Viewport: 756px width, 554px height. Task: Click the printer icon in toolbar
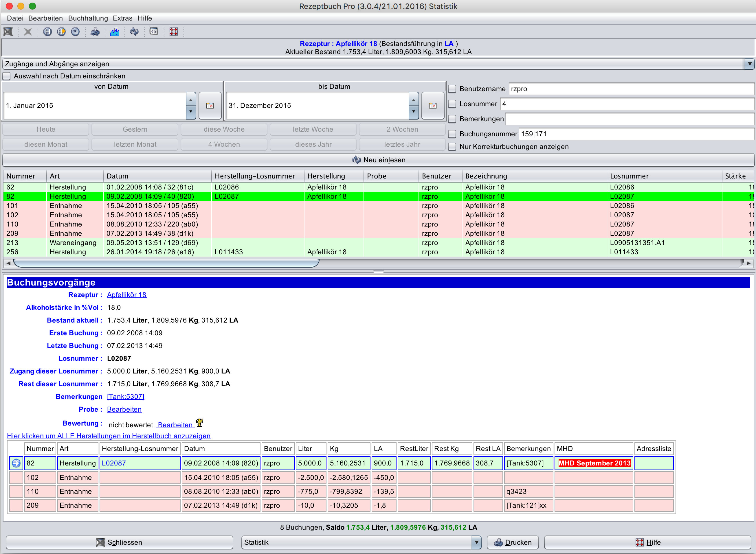coord(95,32)
